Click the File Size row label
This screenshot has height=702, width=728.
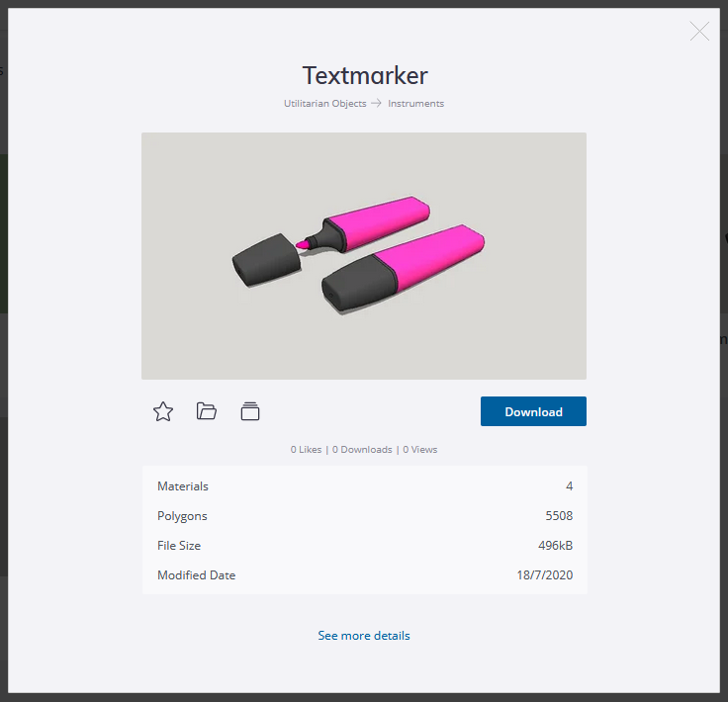click(179, 545)
